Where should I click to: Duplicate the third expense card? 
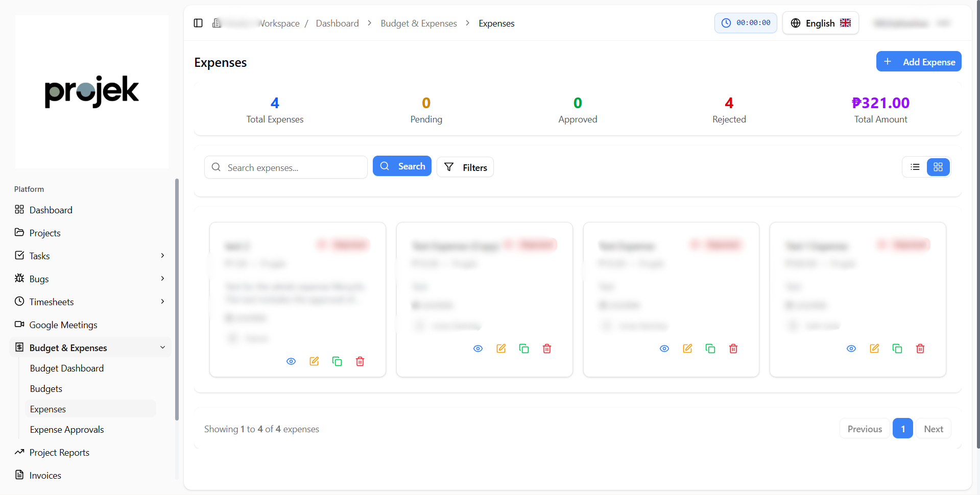pyautogui.click(x=710, y=349)
